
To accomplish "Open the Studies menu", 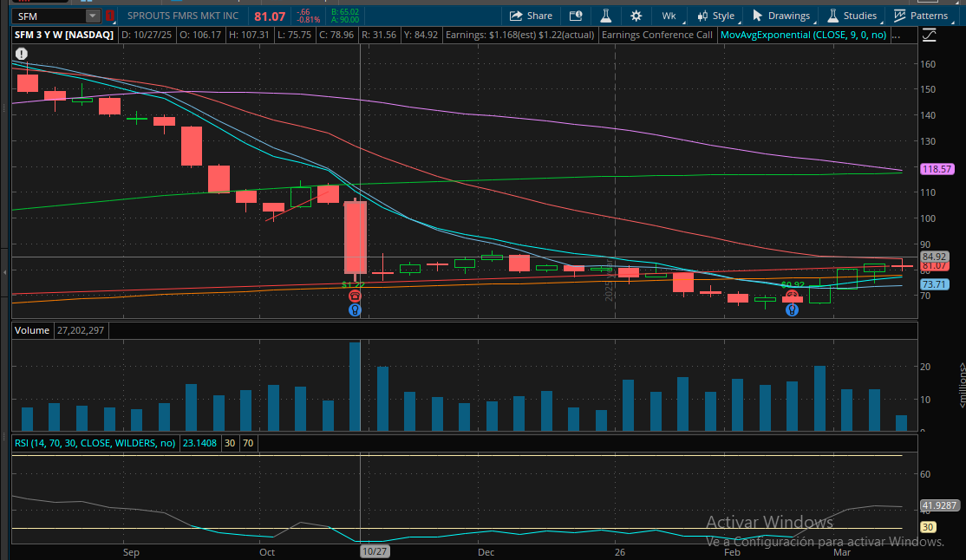I will point(852,16).
